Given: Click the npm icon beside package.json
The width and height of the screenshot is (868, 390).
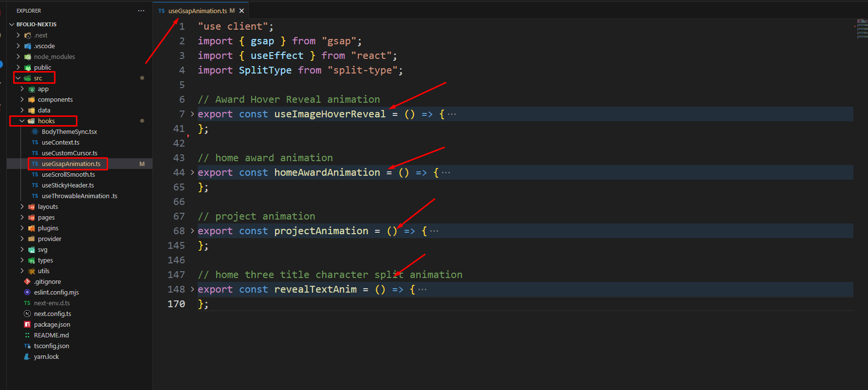Looking at the screenshot, I should (27, 324).
